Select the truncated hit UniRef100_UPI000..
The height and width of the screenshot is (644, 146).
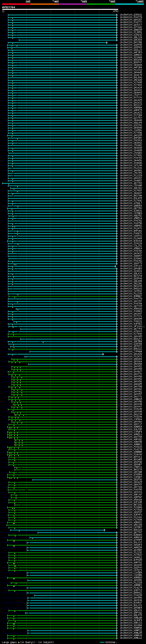point(132,326)
